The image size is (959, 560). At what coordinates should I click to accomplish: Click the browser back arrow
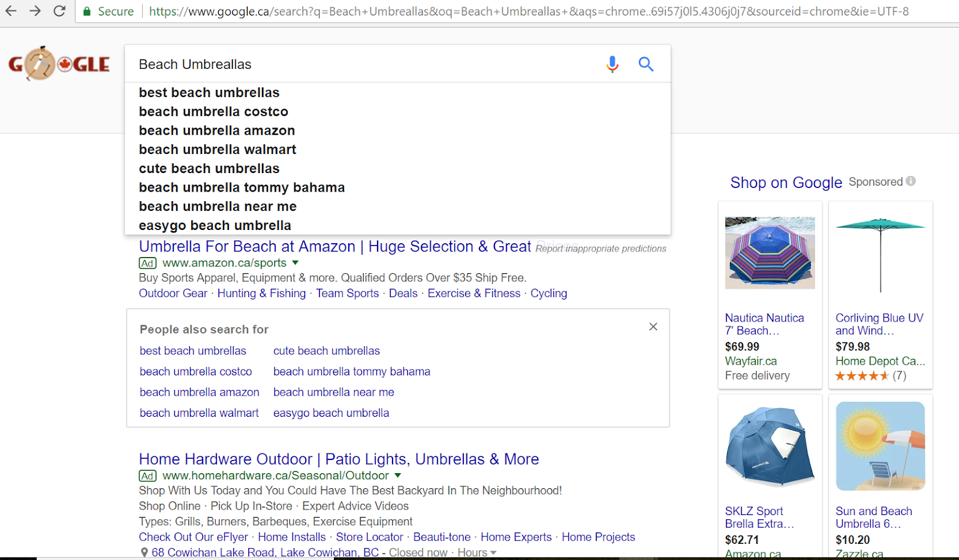11,11
